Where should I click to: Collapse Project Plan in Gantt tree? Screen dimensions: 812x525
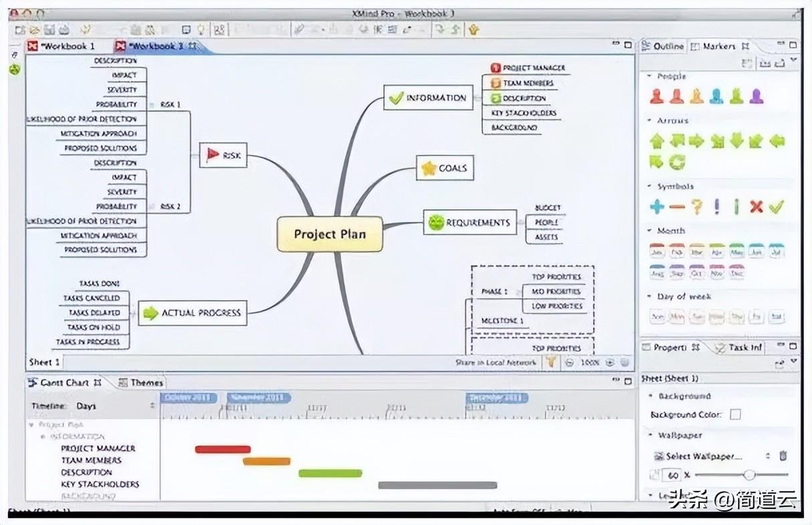tap(31, 424)
